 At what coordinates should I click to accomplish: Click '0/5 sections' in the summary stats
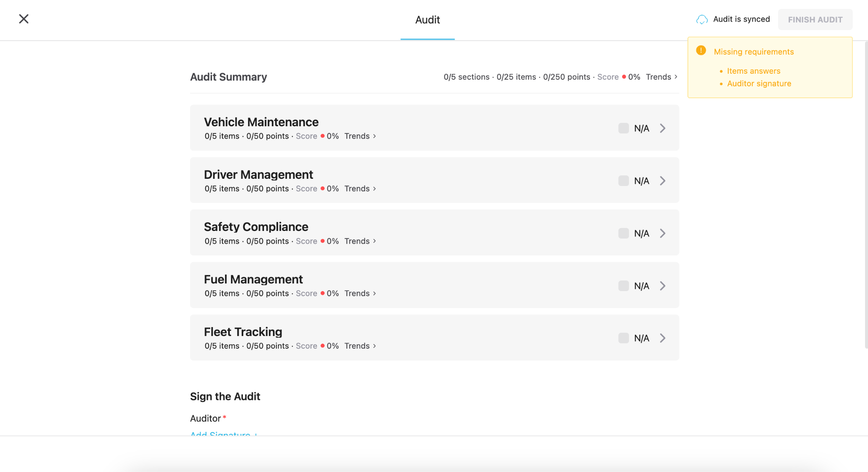(466, 77)
